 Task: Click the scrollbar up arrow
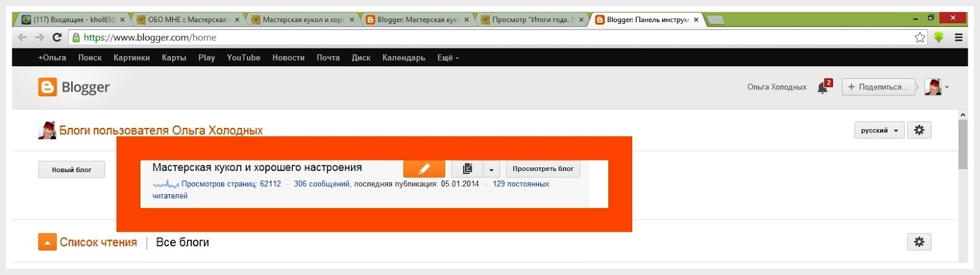point(963,115)
